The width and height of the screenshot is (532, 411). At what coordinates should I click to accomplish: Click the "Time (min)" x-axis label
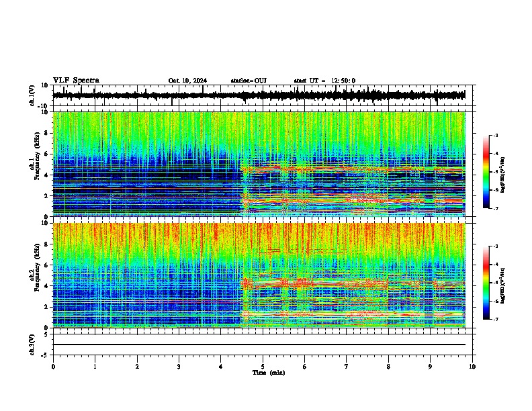(269, 373)
